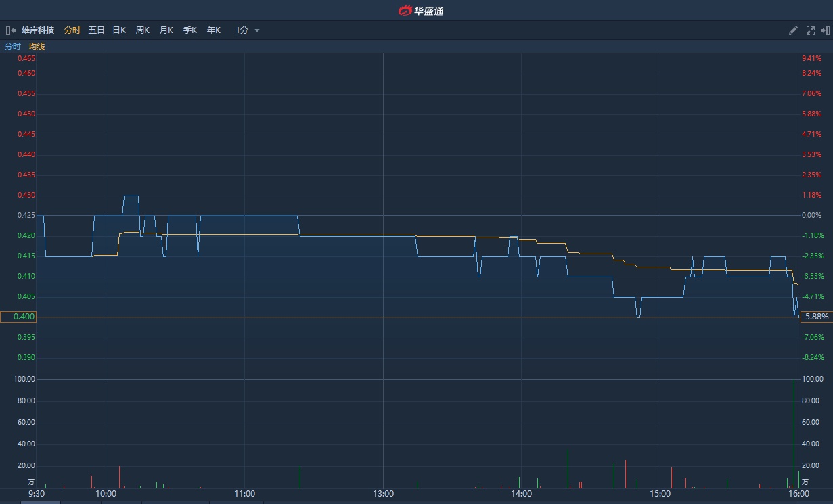The height and width of the screenshot is (504, 833).
Task: Click the dropdown arrow beside 1分
Action: (257, 30)
